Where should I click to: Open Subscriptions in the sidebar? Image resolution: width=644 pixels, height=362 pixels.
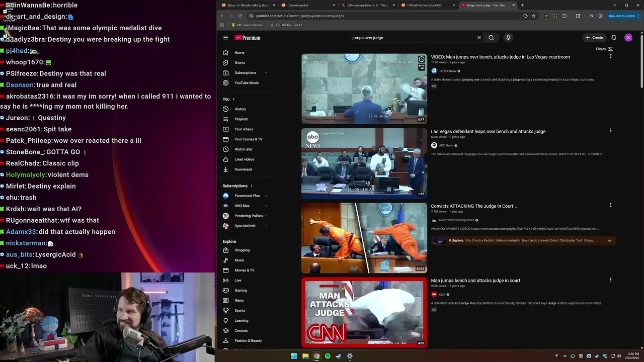click(x=245, y=73)
